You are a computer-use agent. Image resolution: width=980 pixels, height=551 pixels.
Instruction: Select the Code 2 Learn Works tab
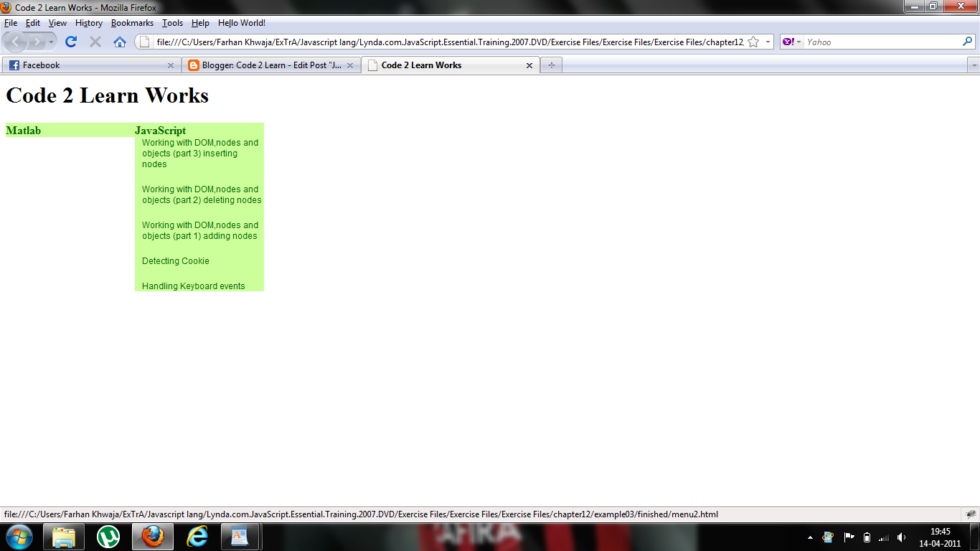(x=451, y=65)
